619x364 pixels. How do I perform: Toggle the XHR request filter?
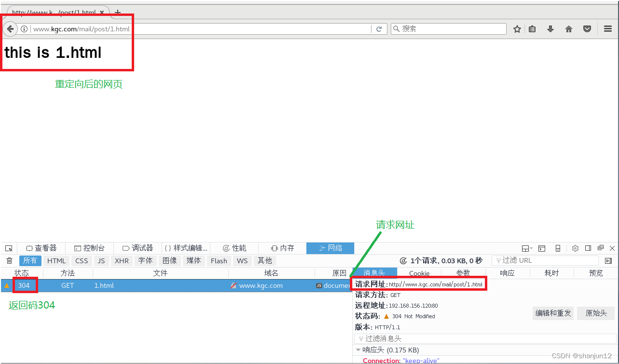tap(121, 260)
